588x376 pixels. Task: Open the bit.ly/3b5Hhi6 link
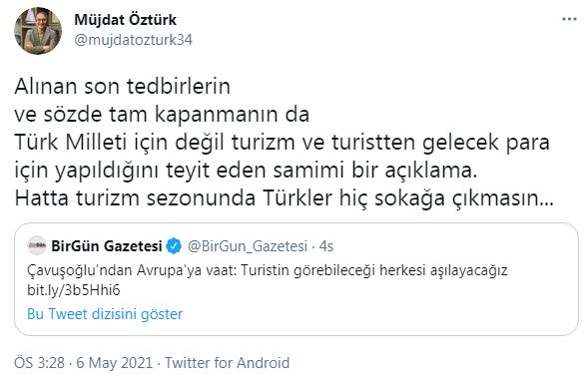74,290
